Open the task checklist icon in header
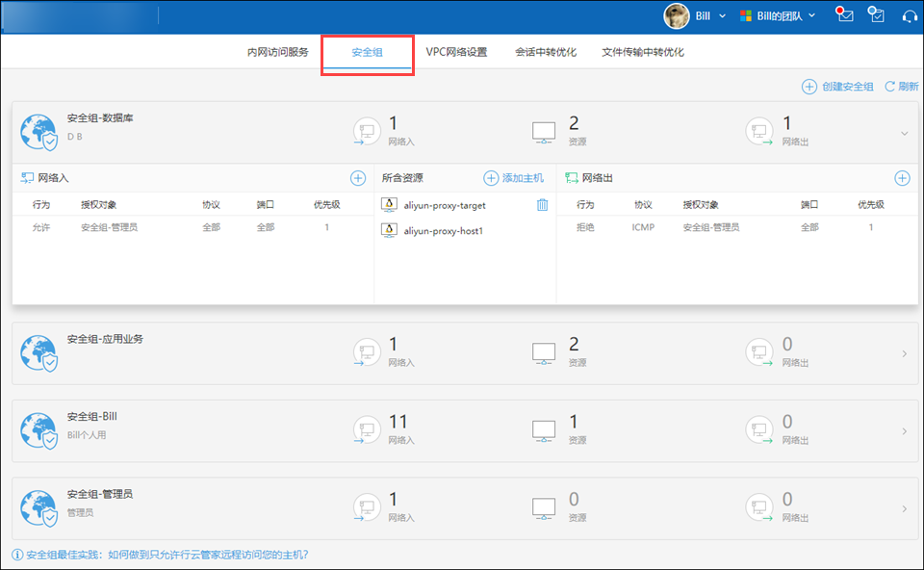This screenshot has width=924, height=570. [x=876, y=15]
